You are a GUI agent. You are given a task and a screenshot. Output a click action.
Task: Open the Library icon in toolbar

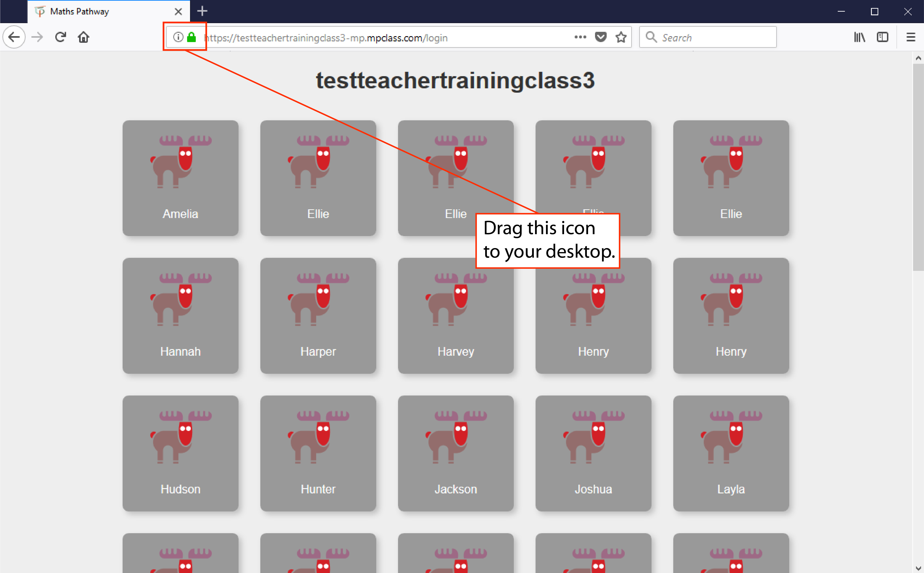(x=859, y=37)
